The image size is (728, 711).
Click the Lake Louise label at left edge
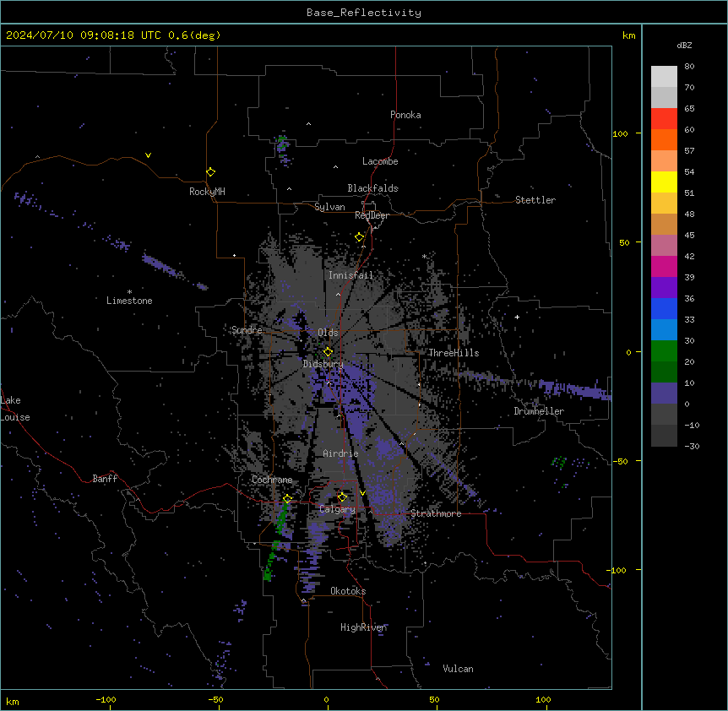click(15, 409)
